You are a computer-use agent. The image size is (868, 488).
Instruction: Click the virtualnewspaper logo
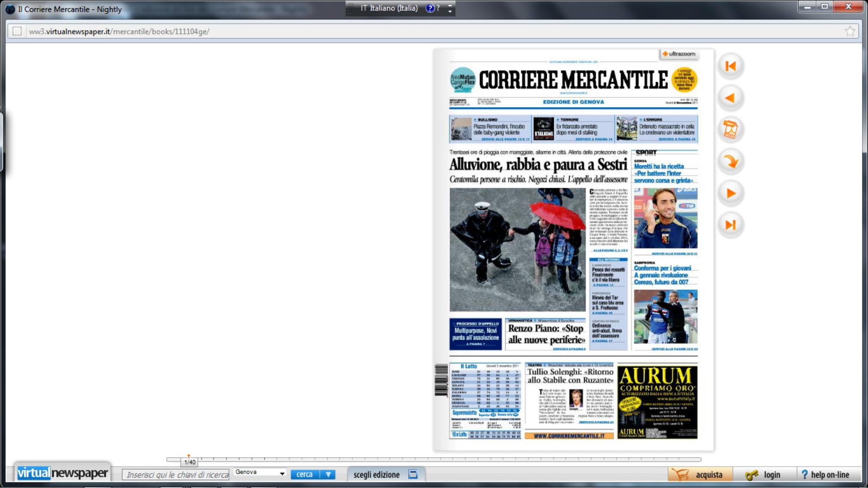pos(62,473)
